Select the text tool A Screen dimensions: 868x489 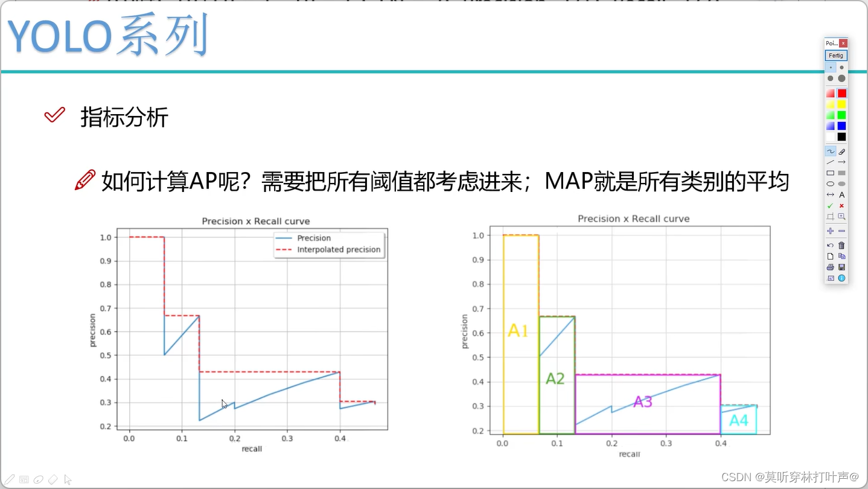click(x=841, y=194)
